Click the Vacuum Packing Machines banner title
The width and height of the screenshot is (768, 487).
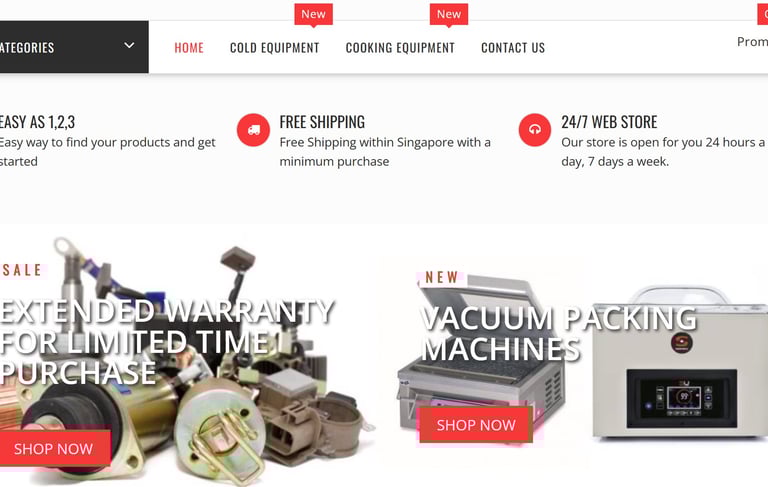pyautogui.click(x=558, y=333)
